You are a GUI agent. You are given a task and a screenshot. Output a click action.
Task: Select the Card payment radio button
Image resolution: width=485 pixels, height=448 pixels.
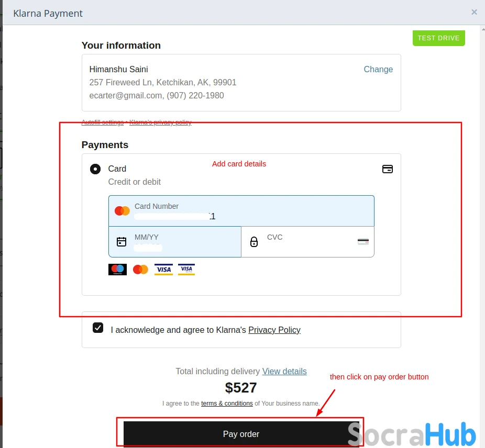pyautogui.click(x=95, y=169)
